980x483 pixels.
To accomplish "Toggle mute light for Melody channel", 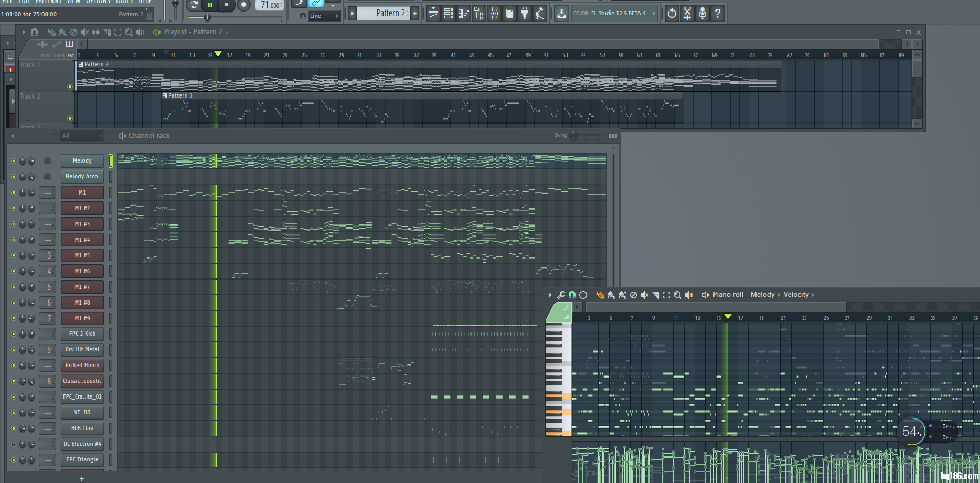I will (x=14, y=161).
